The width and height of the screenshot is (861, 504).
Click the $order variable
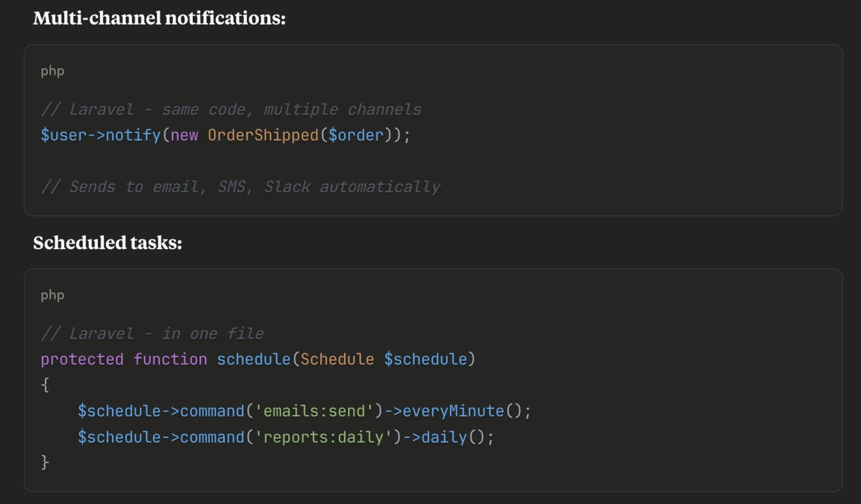click(356, 135)
